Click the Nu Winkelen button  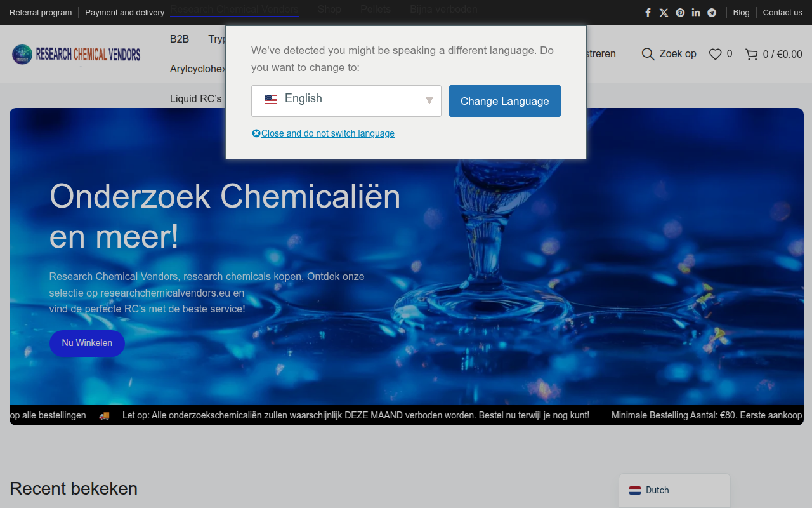coord(87,343)
